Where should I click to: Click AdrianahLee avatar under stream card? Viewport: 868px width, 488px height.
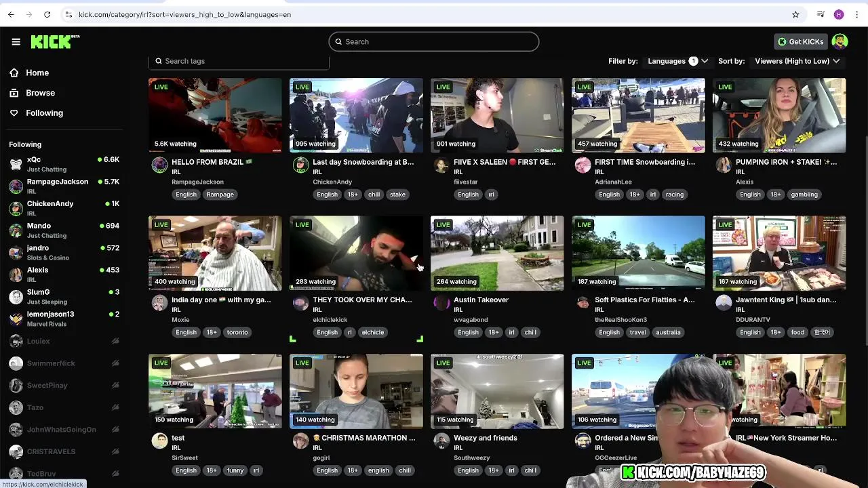583,165
